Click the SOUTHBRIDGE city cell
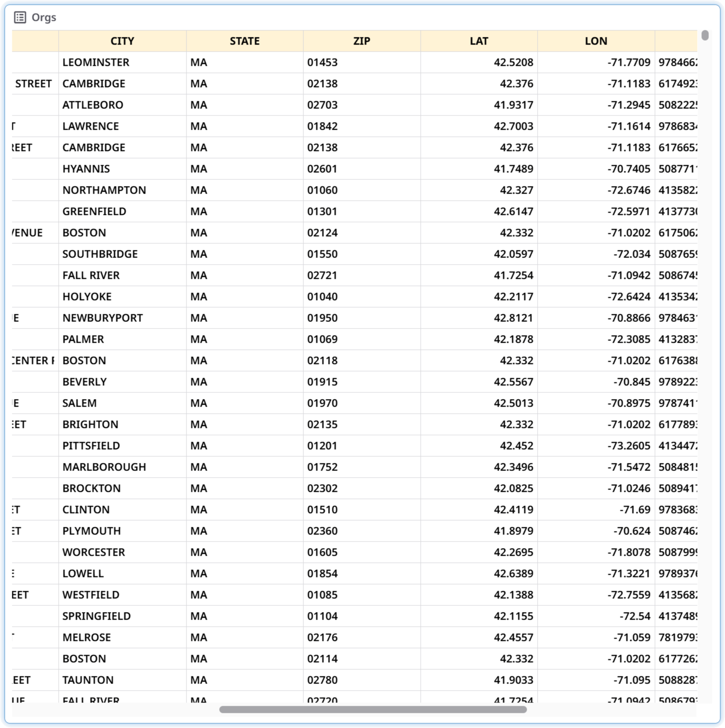Screen dimensions: 725x728 123,254
